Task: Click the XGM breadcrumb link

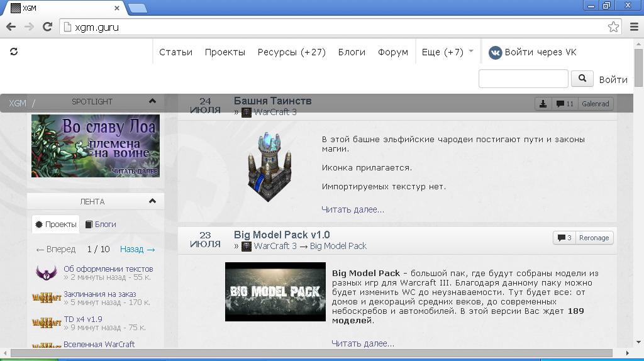Action: pos(18,103)
